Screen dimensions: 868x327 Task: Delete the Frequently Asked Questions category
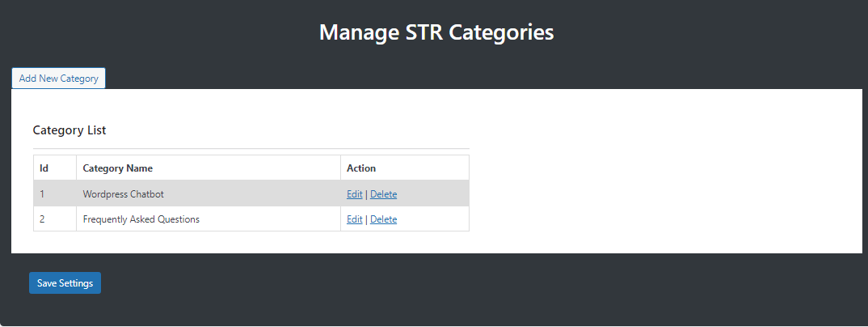coord(383,219)
